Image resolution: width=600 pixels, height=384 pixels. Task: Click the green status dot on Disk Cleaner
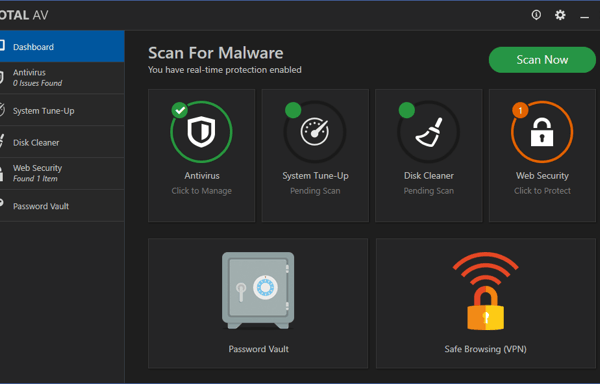pos(407,110)
